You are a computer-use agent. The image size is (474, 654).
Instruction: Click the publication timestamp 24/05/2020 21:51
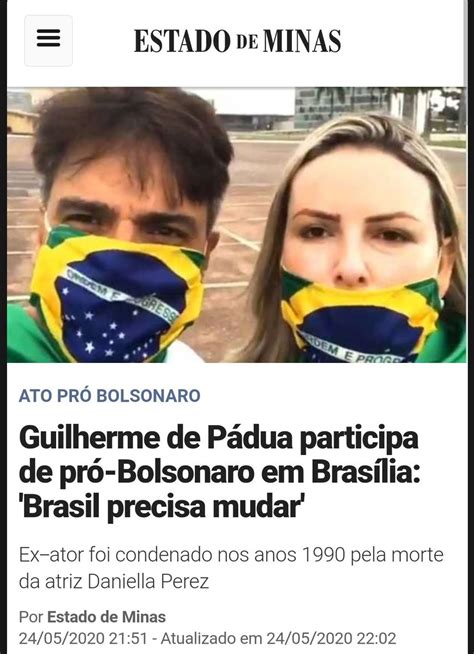tap(83, 638)
